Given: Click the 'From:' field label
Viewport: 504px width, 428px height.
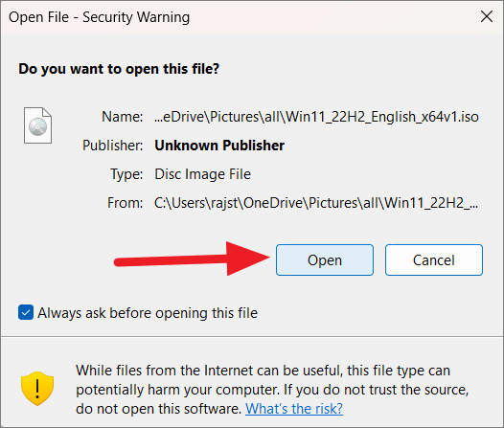Looking at the screenshot, I should click(125, 203).
